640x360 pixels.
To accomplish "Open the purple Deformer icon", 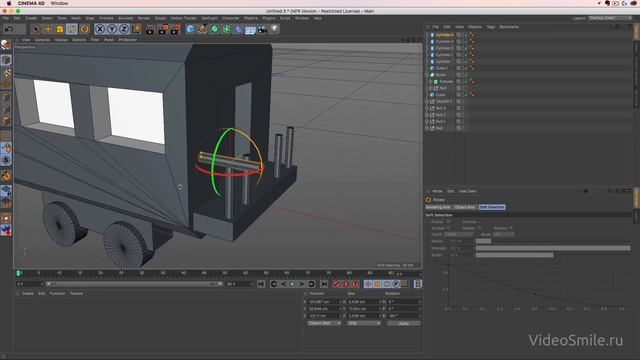I will coord(238,29).
